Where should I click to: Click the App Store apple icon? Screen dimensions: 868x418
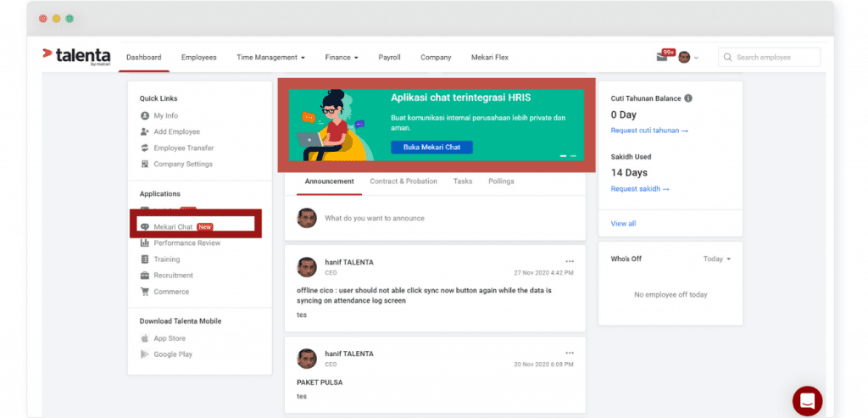click(x=145, y=338)
